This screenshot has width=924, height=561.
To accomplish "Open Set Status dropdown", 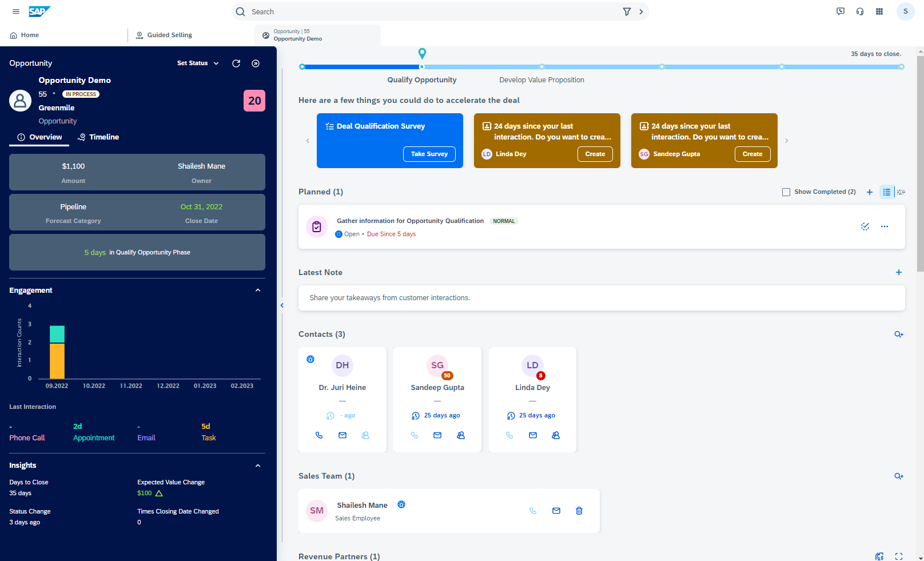I will 198,63.
